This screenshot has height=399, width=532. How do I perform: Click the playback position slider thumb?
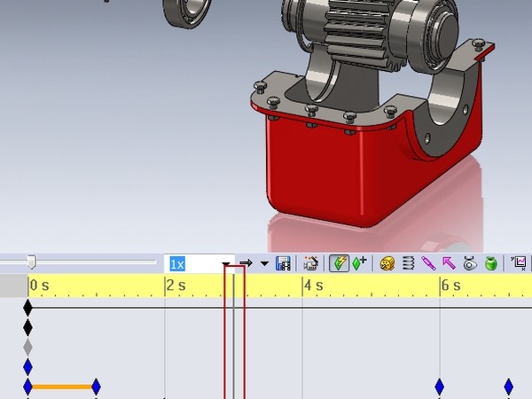tap(31, 262)
